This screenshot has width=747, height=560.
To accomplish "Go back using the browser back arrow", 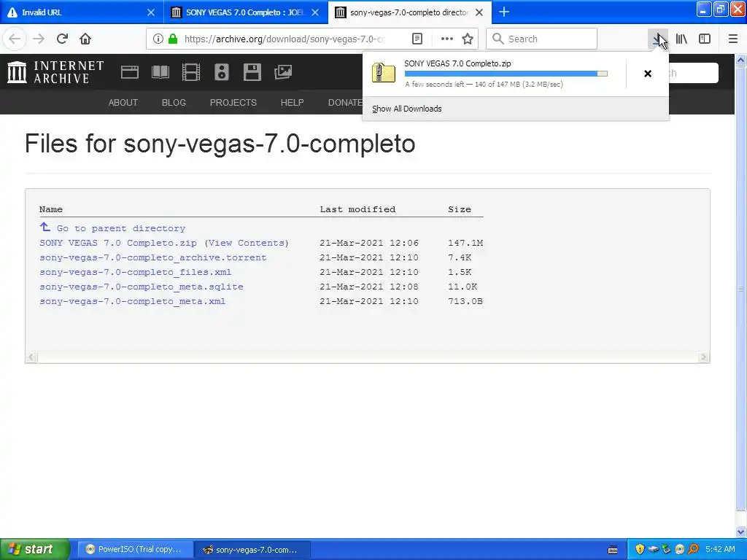I will click(15, 39).
